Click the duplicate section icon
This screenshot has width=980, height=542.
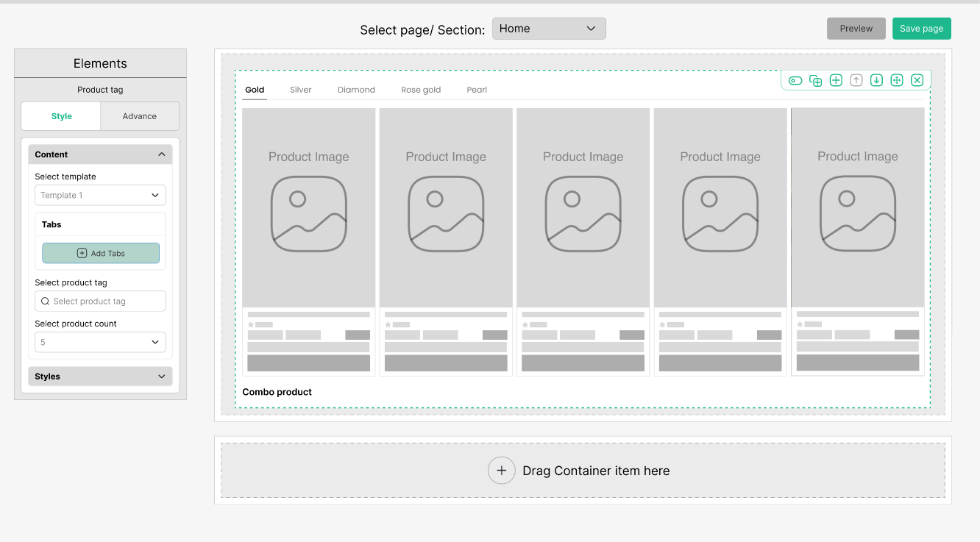pyautogui.click(x=815, y=81)
